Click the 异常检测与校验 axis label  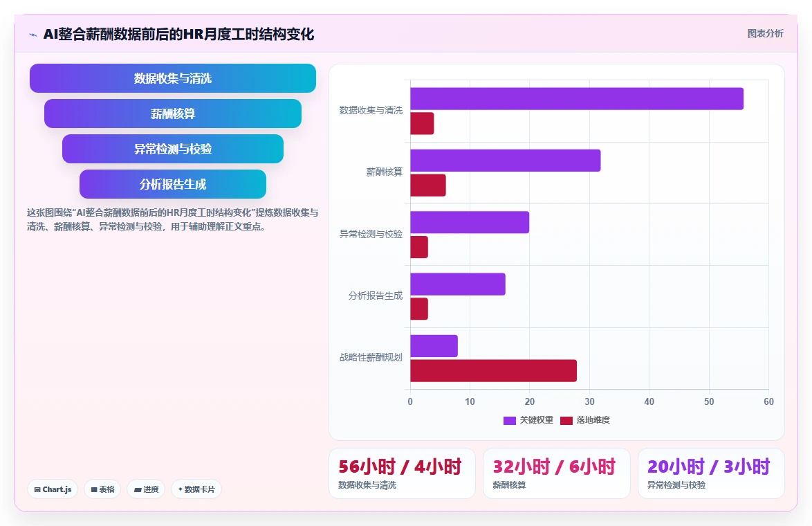coord(371,234)
